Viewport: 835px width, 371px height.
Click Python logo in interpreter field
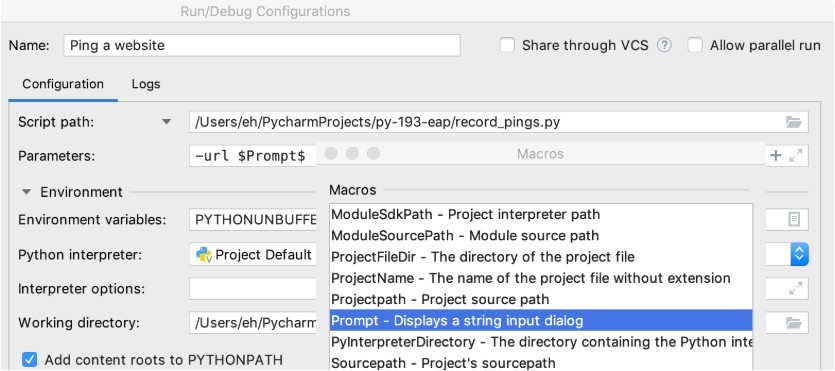pos(204,254)
